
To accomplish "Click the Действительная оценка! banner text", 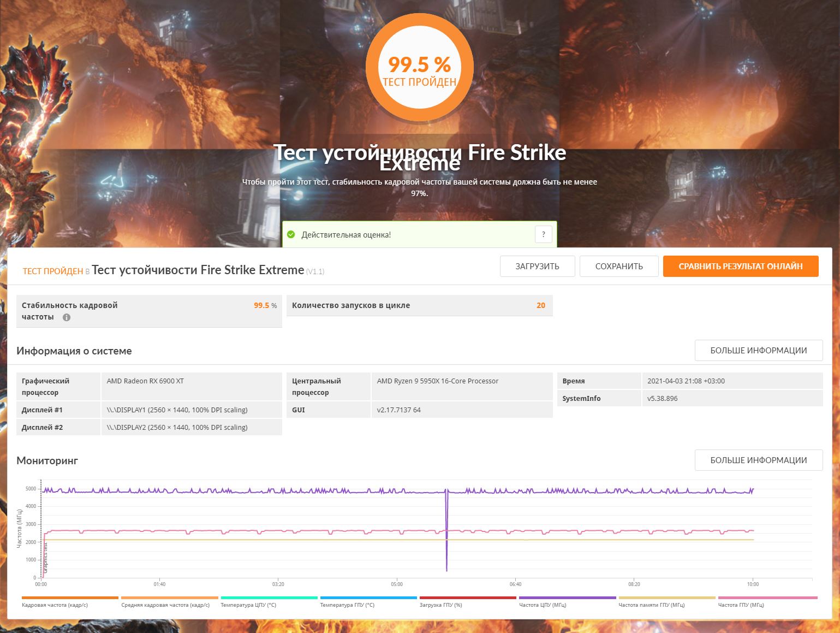I will tap(346, 235).
